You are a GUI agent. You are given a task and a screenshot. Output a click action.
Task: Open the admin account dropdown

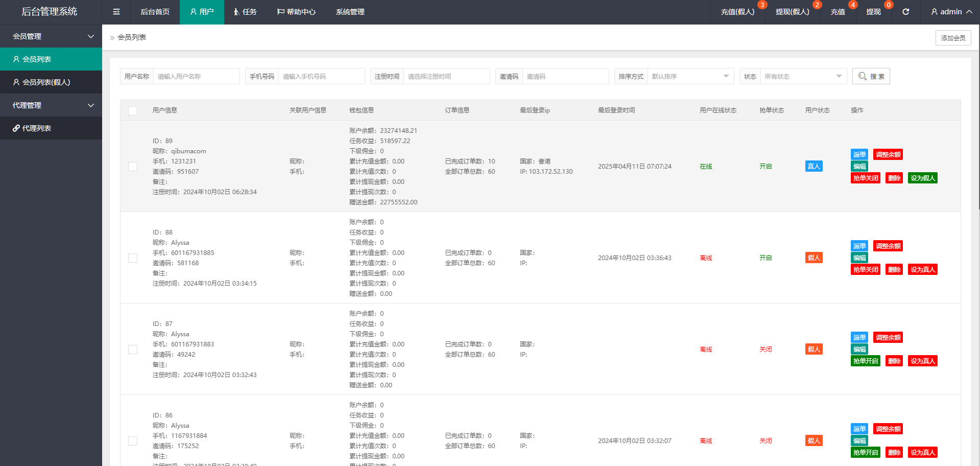(x=951, y=12)
